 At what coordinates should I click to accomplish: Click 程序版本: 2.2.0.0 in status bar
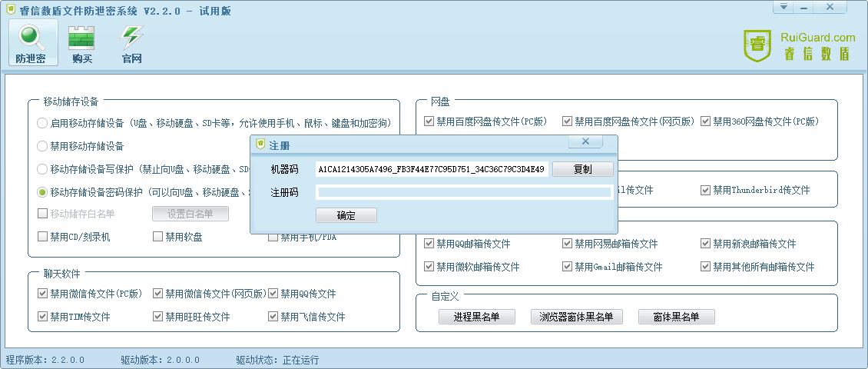[x=45, y=360]
